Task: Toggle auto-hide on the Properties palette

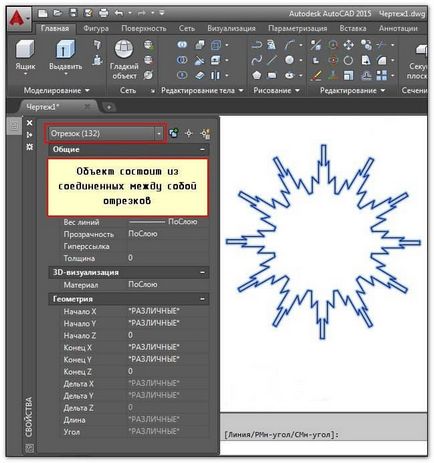Action: [30, 135]
